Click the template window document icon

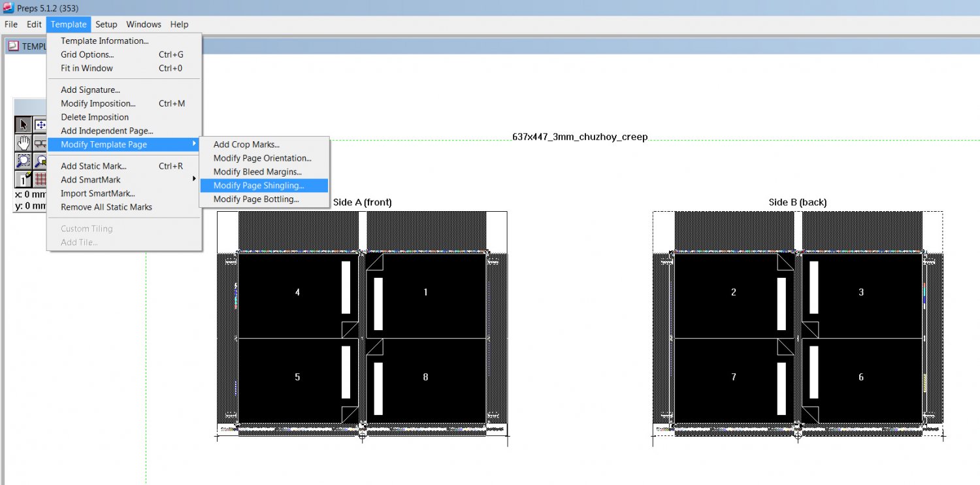[13, 46]
